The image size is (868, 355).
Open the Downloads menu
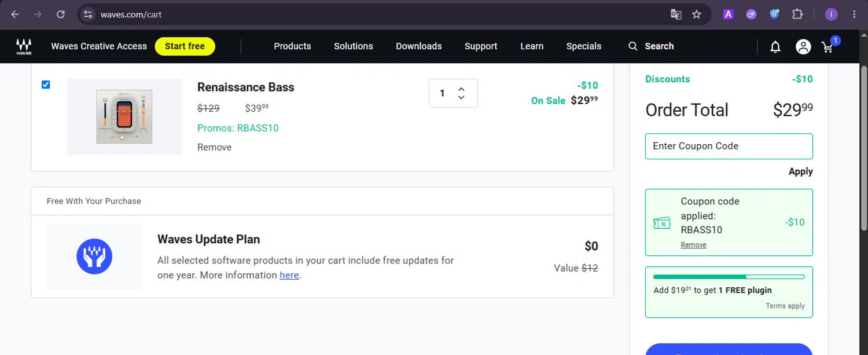click(x=419, y=46)
